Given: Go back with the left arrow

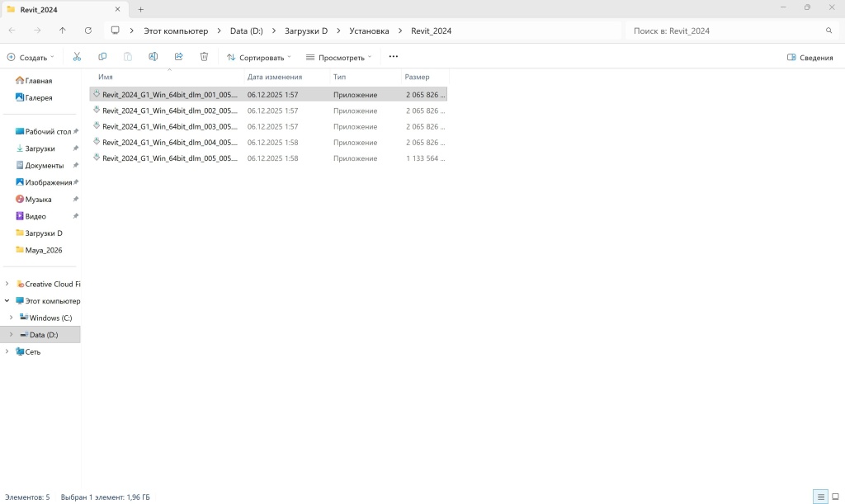Looking at the screenshot, I should (12, 31).
